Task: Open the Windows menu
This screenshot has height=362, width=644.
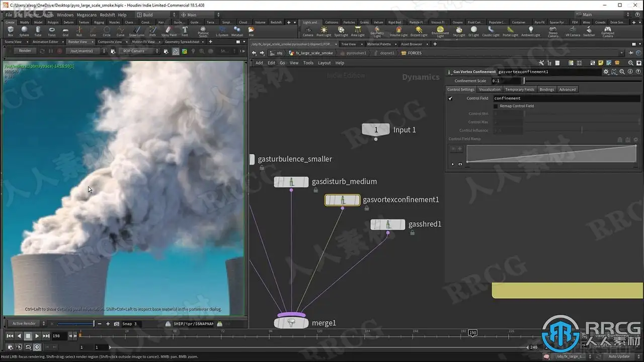Action: click(65, 15)
